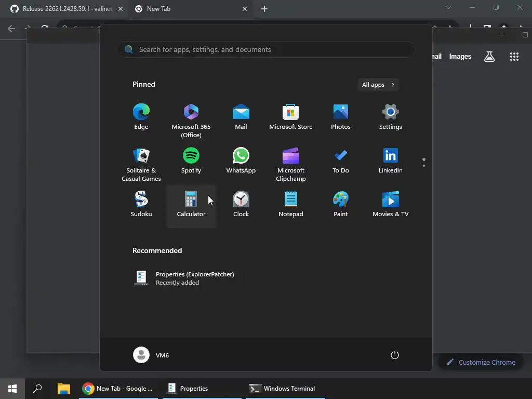Open the To Do app
532x399 pixels.
pos(341,161)
